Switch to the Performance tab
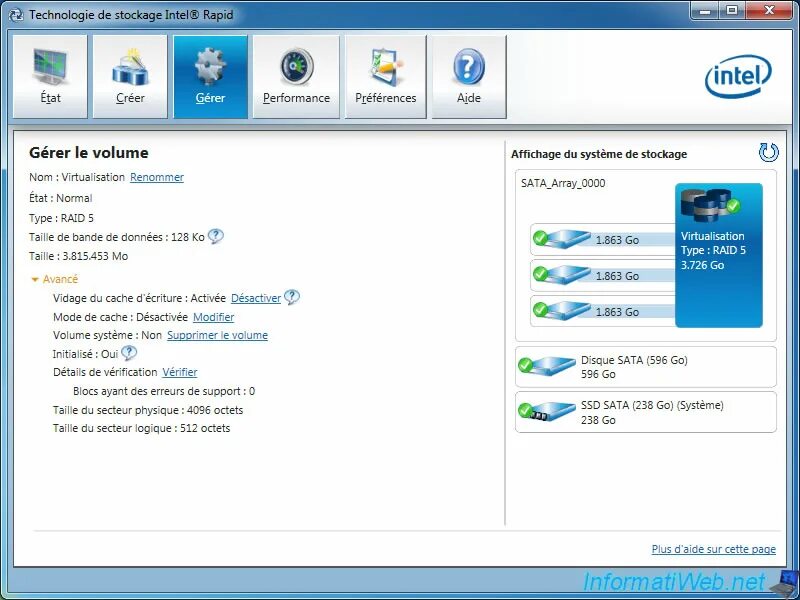Viewport: 800px width, 600px height. pyautogui.click(x=296, y=77)
